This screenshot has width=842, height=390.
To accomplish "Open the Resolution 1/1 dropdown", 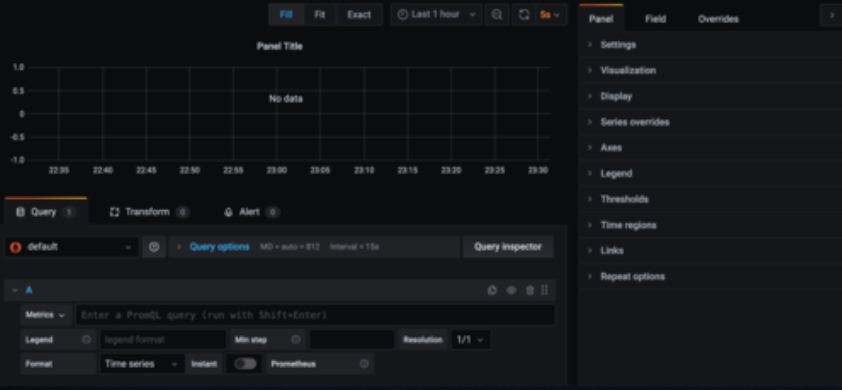I will click(470, 340).
